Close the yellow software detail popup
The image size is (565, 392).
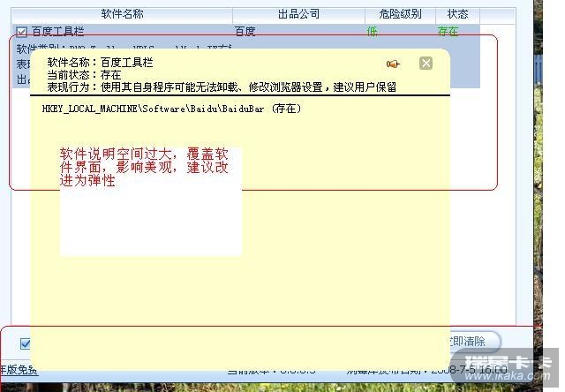point(426,63)
